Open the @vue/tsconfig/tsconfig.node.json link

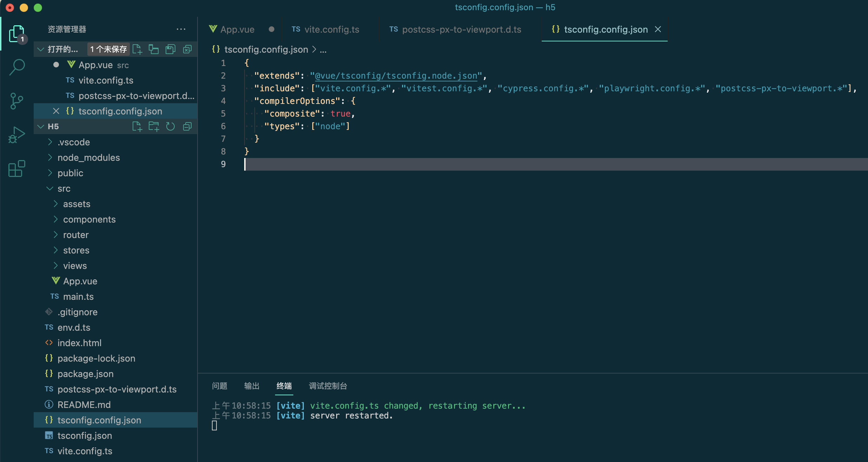tap(396, 76)
